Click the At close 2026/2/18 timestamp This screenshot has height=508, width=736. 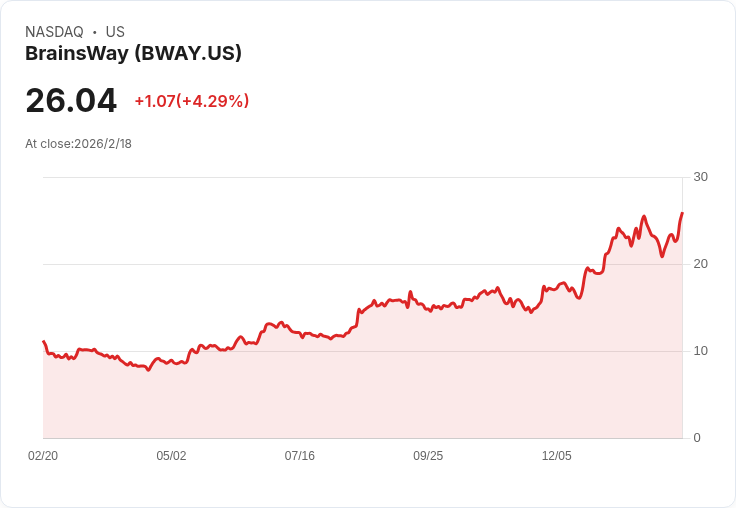(78, 144)
